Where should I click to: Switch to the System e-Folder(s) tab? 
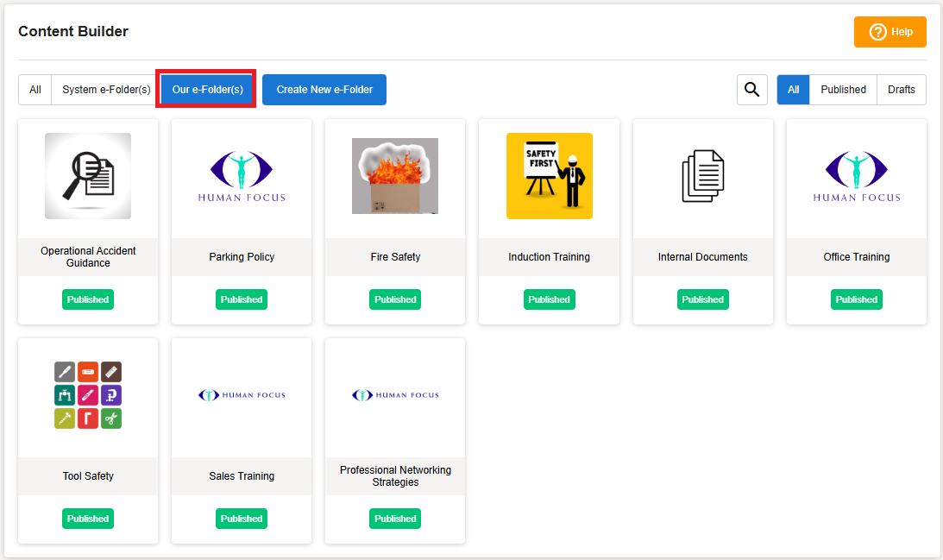click(x=106, y=90)
